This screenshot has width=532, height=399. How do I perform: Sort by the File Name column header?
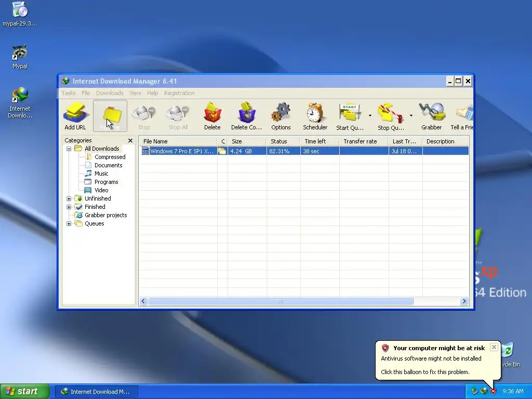[178, 141]
